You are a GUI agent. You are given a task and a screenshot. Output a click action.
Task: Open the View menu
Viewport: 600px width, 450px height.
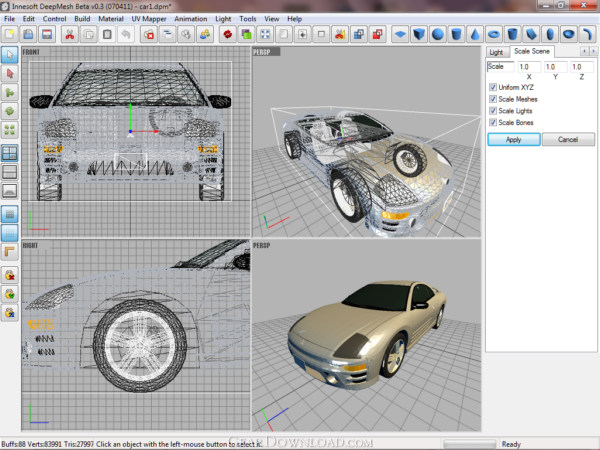[272, 19]
